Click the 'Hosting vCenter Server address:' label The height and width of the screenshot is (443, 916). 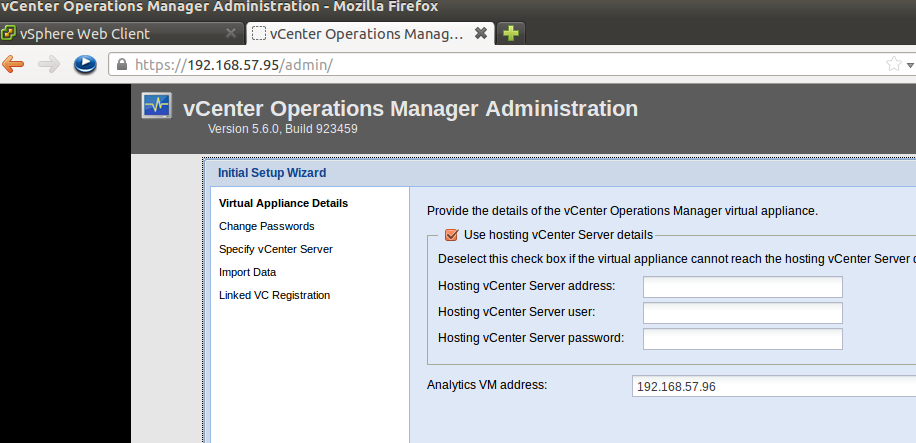(x=526, y=286)
